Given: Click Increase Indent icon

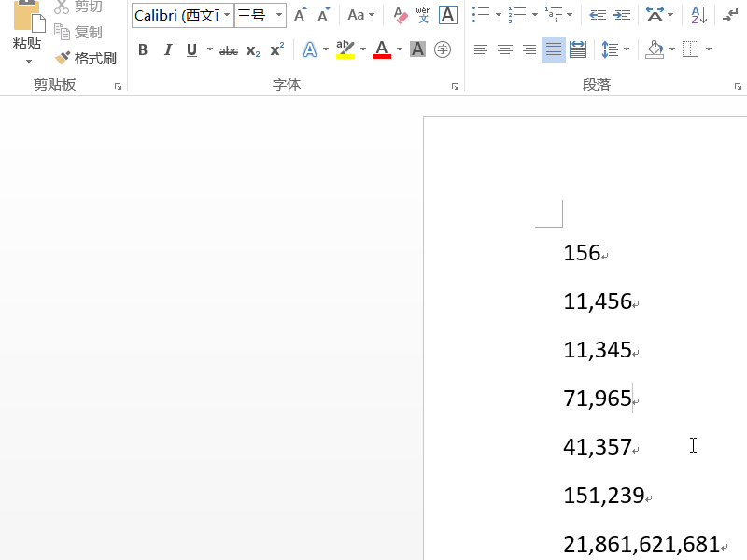Looking at the screenshot, I should (622, 15).
